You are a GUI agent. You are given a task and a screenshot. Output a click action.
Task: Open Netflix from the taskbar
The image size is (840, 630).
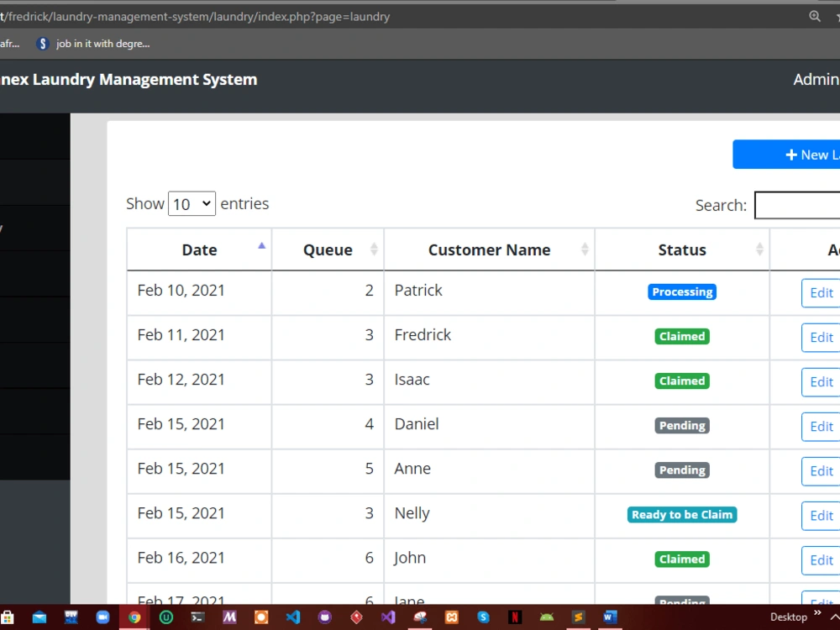pos(515,617)
